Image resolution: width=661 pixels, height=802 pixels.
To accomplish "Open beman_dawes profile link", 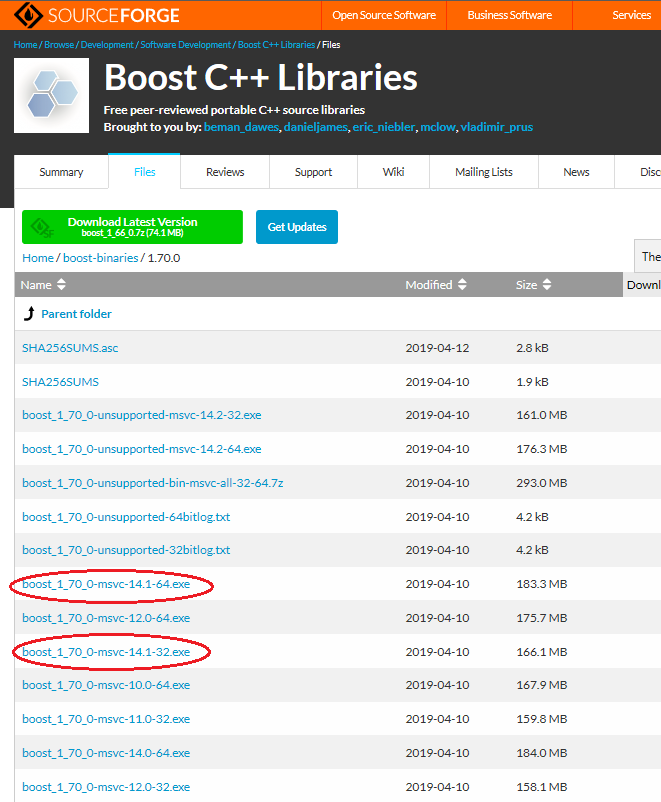I will click(241, 127).
